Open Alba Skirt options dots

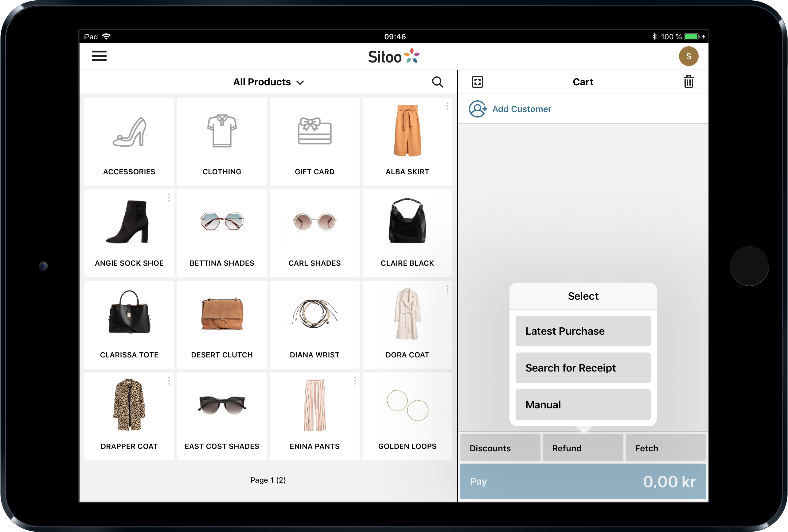447,106
